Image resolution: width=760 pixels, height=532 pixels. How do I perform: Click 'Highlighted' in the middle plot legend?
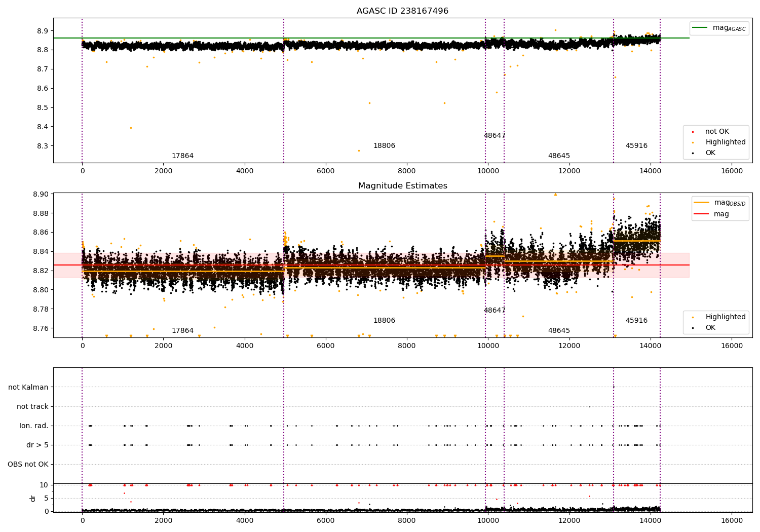pos(725,317)
